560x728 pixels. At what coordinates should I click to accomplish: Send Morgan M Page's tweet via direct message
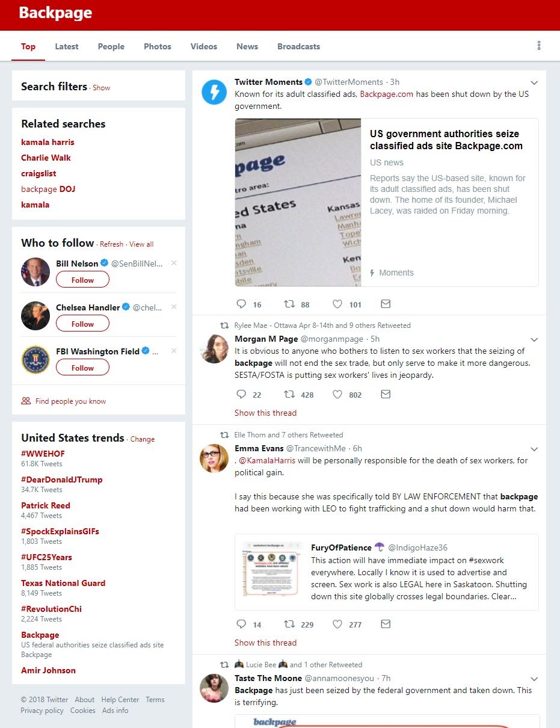(386, 394)
